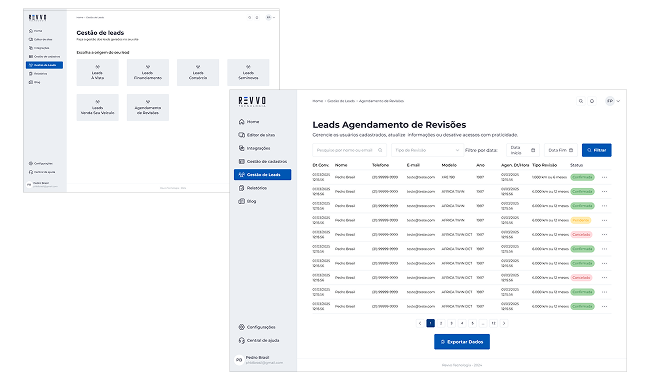This screenshot has width=650, height=382.
Task: Open three-dot actions for 1.000 km row
Action: (604, 177)
